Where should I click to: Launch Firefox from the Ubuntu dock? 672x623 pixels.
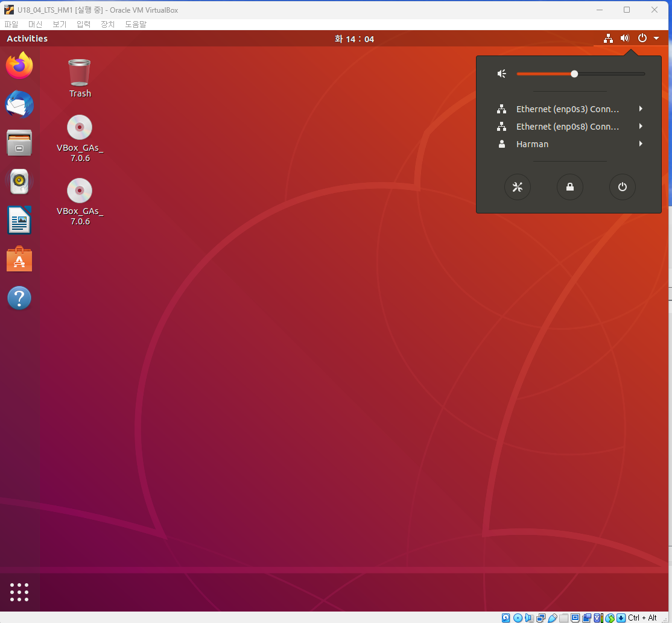(x=19, y=66)
